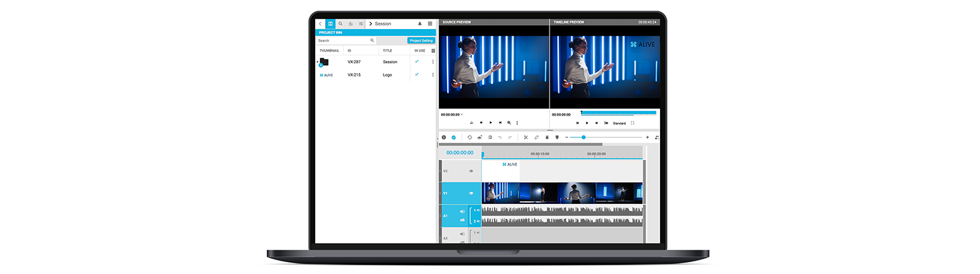Click the marker shield icon in timeline toolbar
The width and height of the screenshot is (980, 274).
[557, 137]
